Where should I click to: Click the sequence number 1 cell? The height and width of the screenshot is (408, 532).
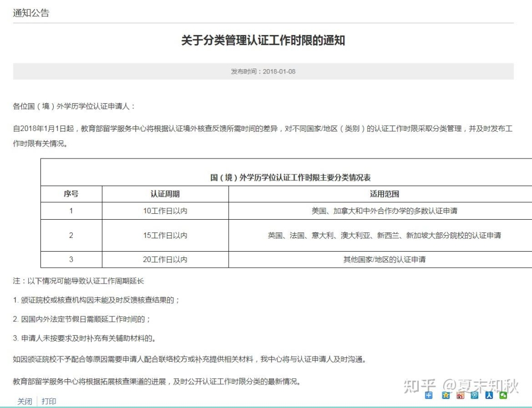click(x=71, y=211)
